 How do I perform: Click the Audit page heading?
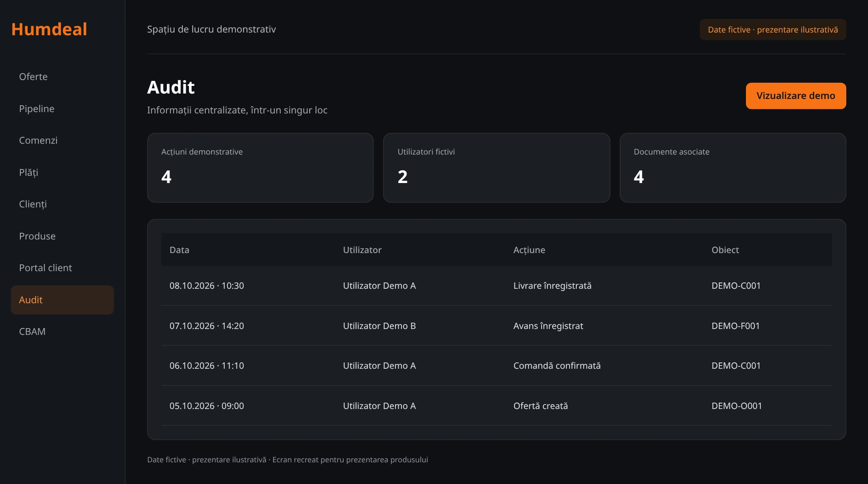coord(171,87)
